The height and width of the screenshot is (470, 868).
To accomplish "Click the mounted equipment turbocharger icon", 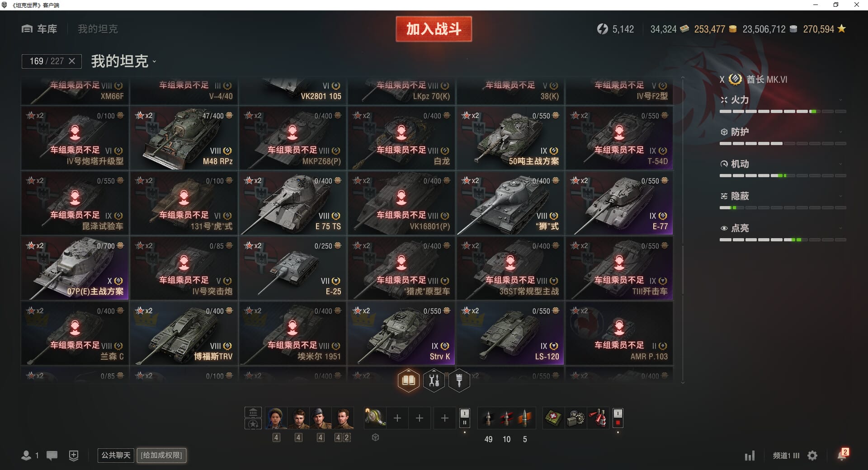I will [375, 418].
